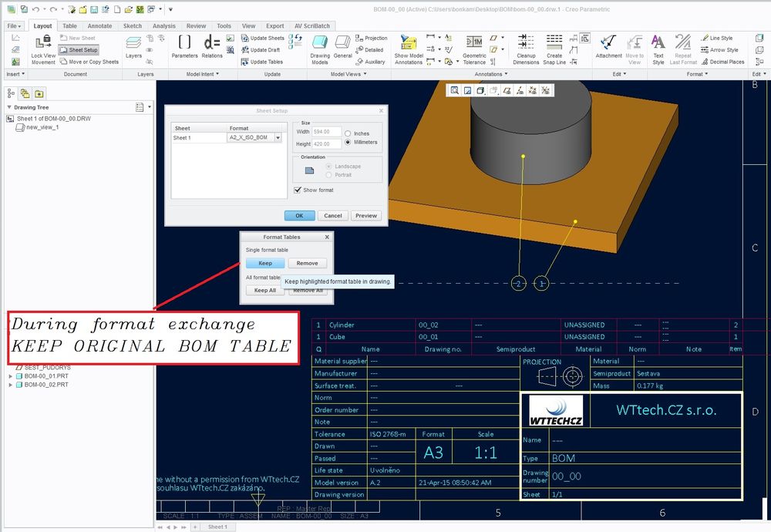Click Show Model Annotations
The height and width of the screenshot is (532, 771).
tap(409, 49)
